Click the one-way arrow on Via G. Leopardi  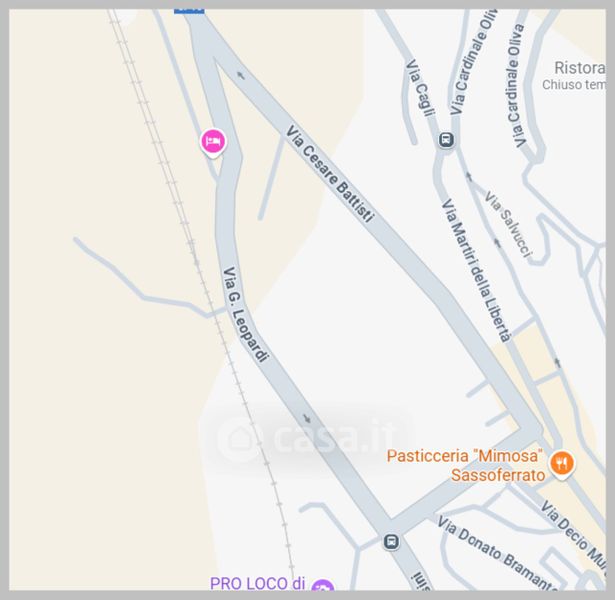[x=307, y=419]
